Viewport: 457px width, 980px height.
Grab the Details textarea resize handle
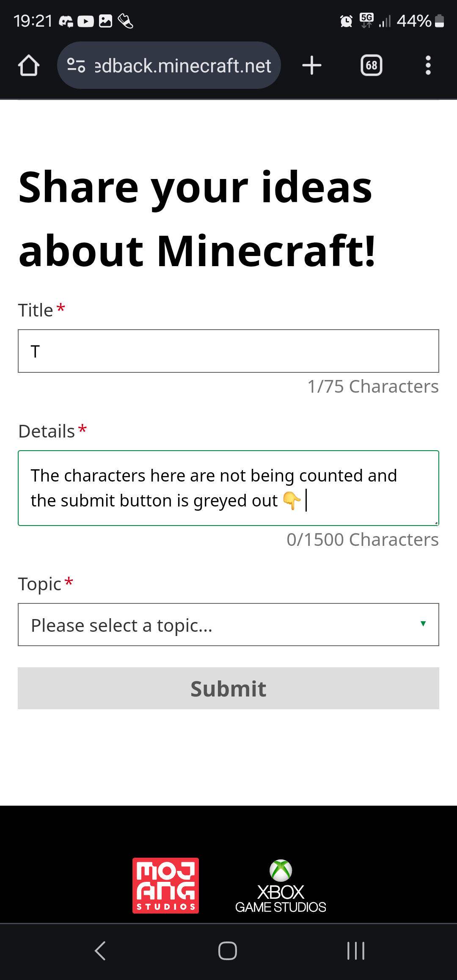coord(436,523)
